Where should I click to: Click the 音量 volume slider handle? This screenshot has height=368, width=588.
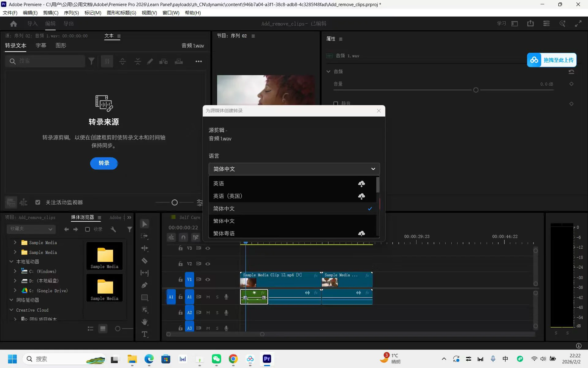point(476,90)
